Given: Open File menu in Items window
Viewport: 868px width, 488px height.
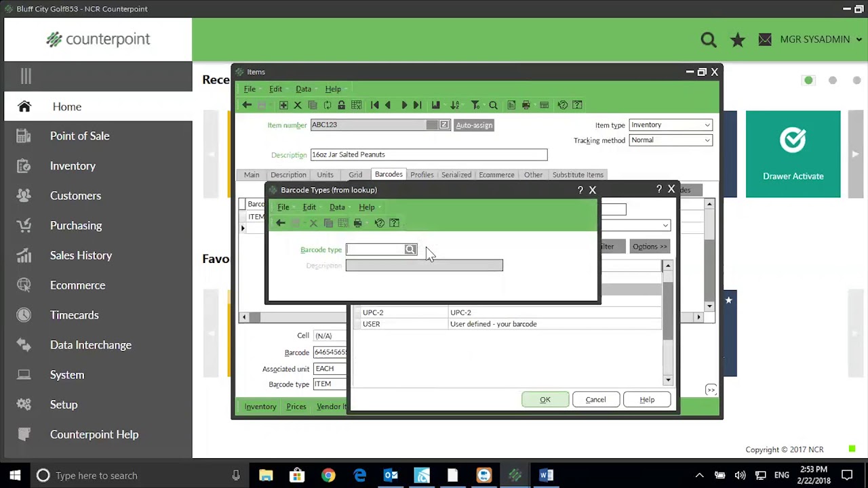Looking at the screenshot, I should click(250, 89).
